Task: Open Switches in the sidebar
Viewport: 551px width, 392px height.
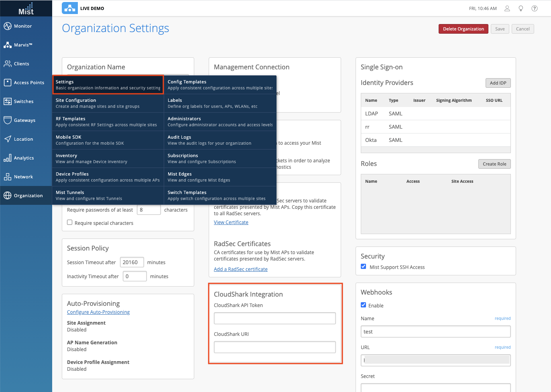Action: (24, 101)
